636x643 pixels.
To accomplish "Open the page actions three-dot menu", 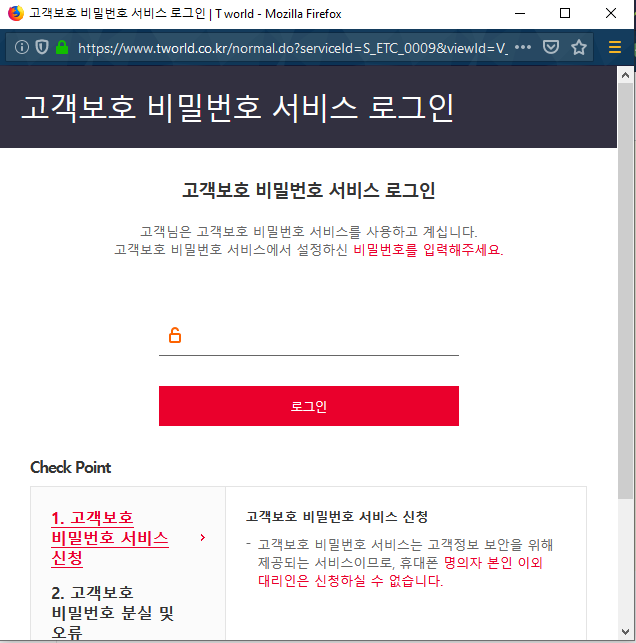I will pos(523,47).
